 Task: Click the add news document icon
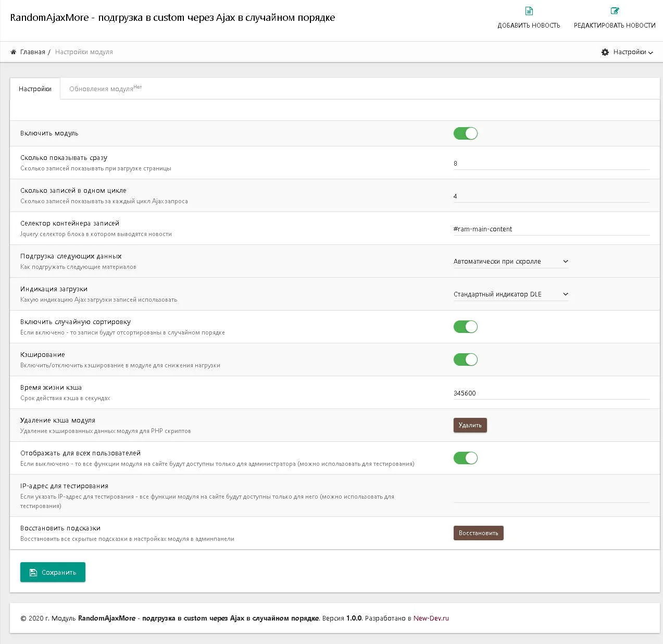[529, 11]
